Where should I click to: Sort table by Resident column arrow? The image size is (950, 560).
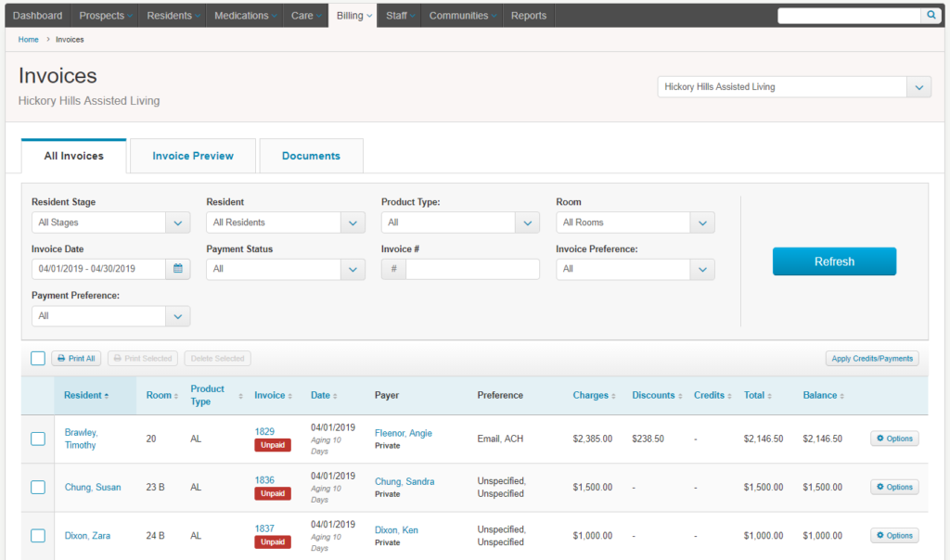coord(107,396)
